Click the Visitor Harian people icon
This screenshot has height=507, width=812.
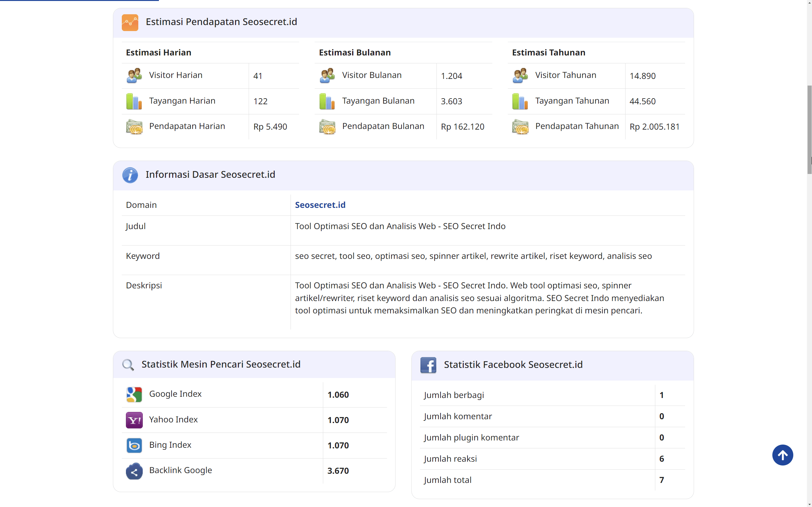(x=134, y=75)
